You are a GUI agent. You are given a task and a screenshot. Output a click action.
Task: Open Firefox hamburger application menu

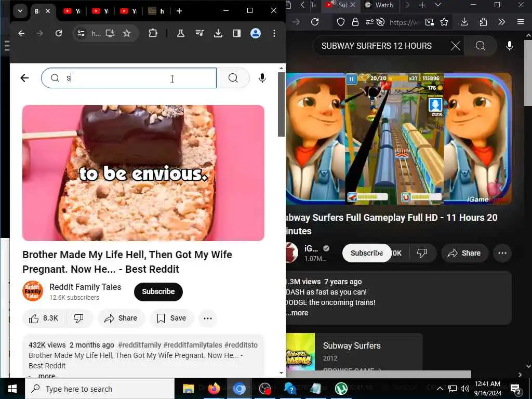pos(521,22)
